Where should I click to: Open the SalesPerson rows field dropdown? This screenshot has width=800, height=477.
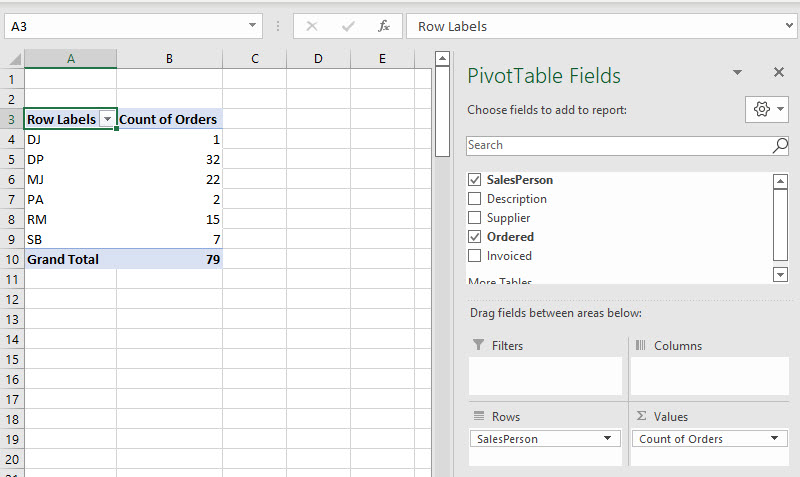609,439
